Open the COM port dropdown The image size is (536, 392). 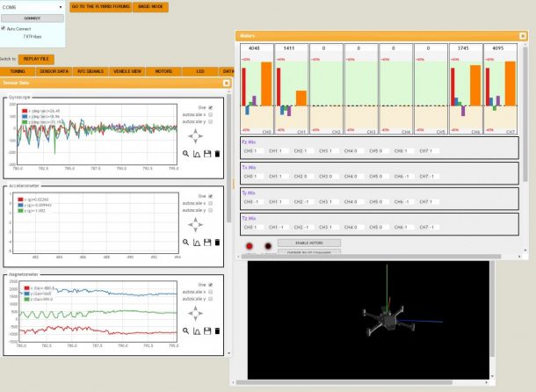pos(33,7)
